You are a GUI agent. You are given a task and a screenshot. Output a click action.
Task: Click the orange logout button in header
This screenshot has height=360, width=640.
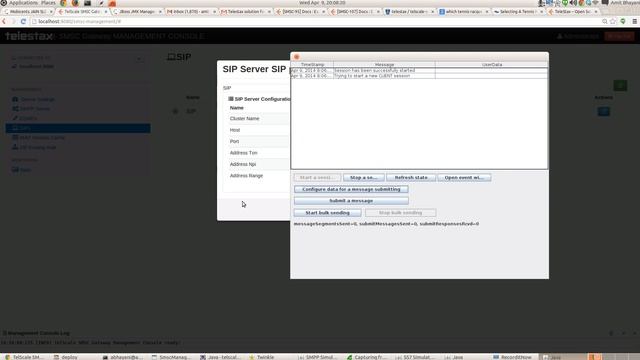619,36
